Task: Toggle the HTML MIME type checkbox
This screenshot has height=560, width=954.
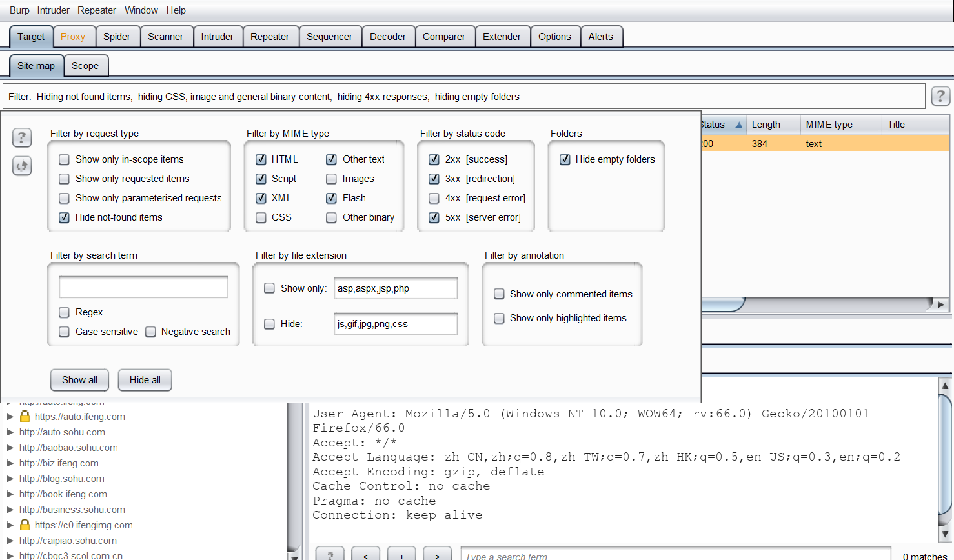Action: pyautogui.click(x=261, y=159)
